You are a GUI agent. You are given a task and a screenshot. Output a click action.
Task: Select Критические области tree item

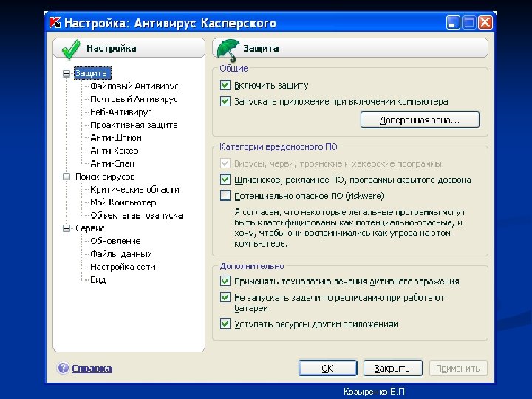point(134,189)
